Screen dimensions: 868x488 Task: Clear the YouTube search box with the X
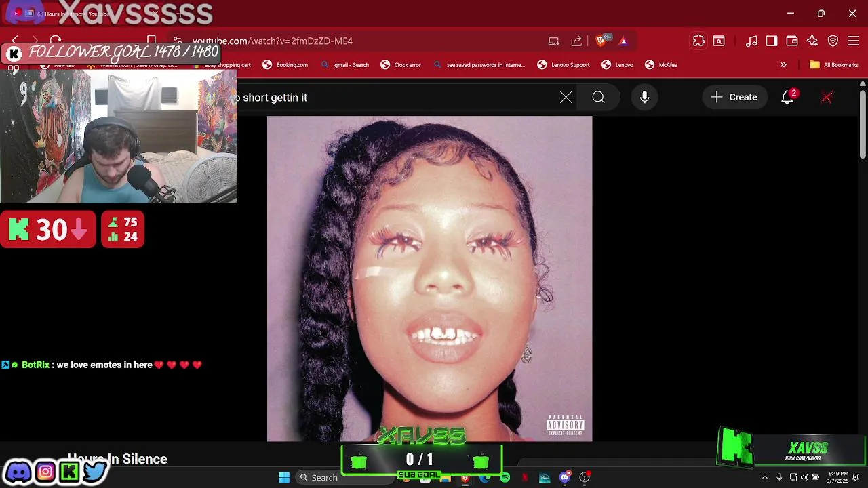coord(566,98)
